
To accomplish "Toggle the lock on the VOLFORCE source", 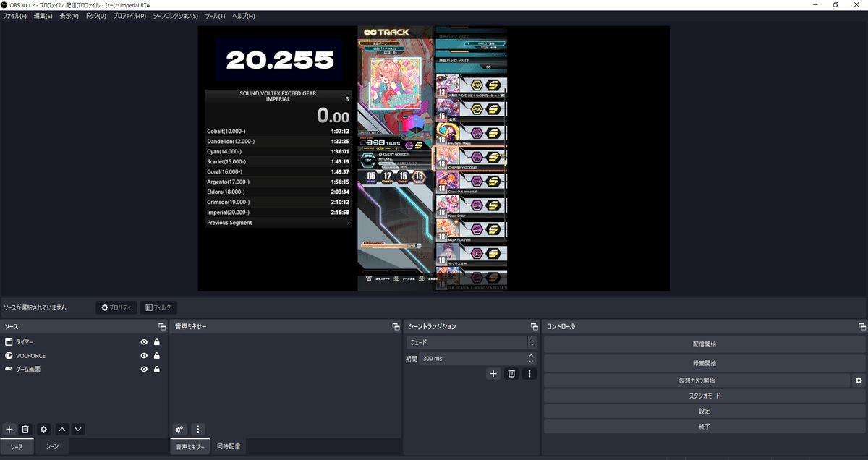I will pyautogui.click(x=156, y=355).
